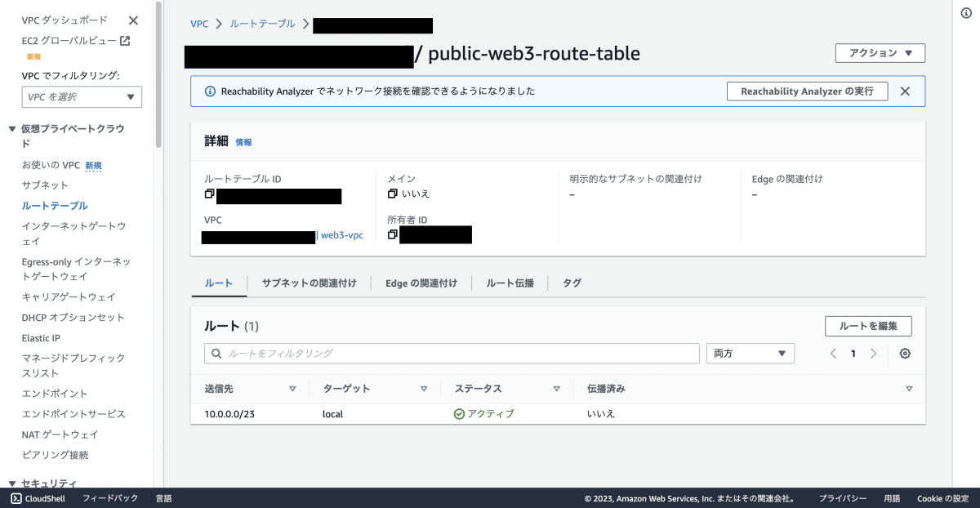Open マネージドプレフィックスリスト in sidebar
Screen dimensions: 980x508
pyautogui.click(x=74, y=366)
